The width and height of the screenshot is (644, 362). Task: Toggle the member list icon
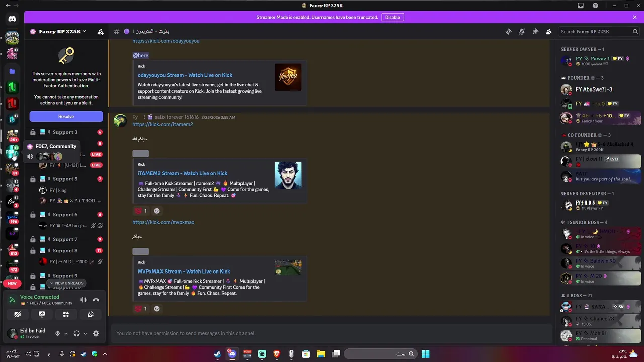[549, 31]
